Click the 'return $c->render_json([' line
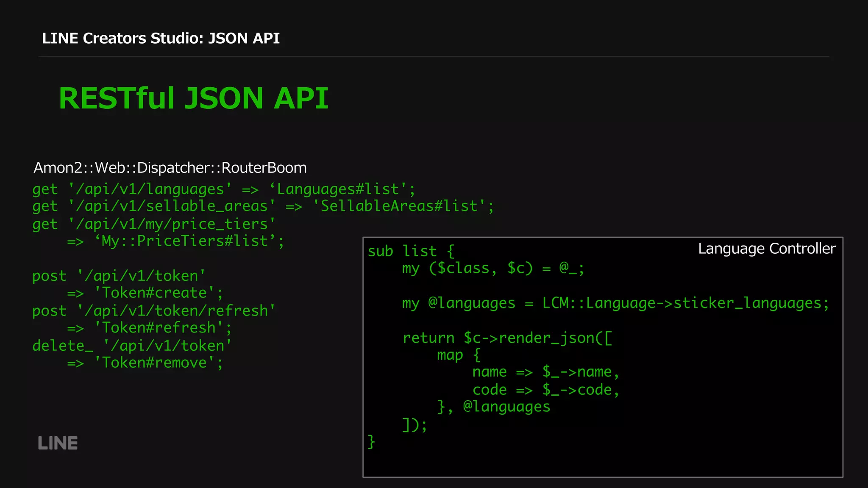Screen dimensions: 868x488 [507, 338]
